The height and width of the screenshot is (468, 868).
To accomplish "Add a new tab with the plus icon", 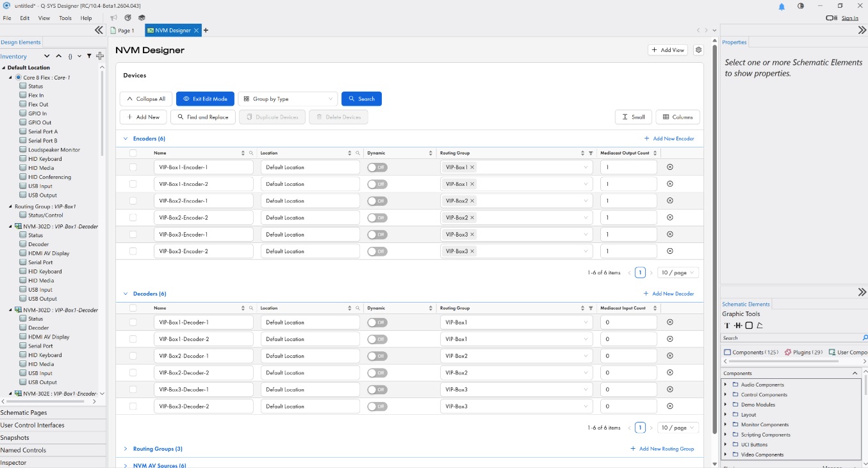I will (x=206, y=30).
